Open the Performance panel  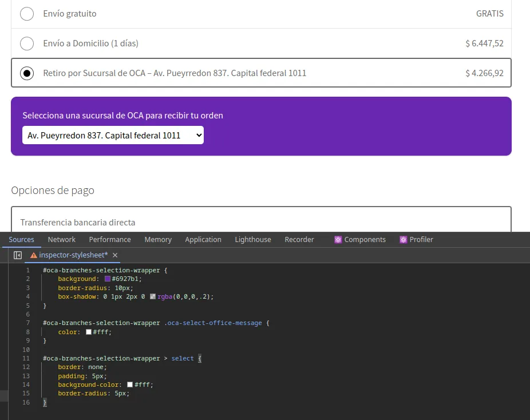coord(110,239)
